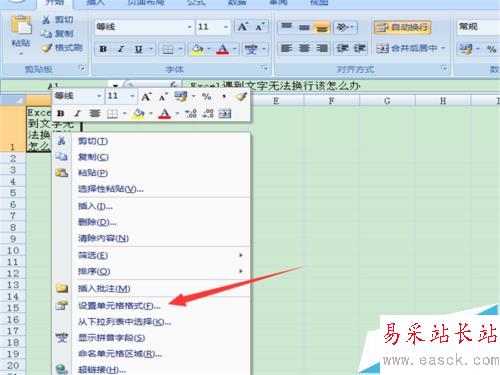Viewport: 500px width, 375px height.
Task: Open the alignment group dialog launcher
Action: click(x=444, y=68)
